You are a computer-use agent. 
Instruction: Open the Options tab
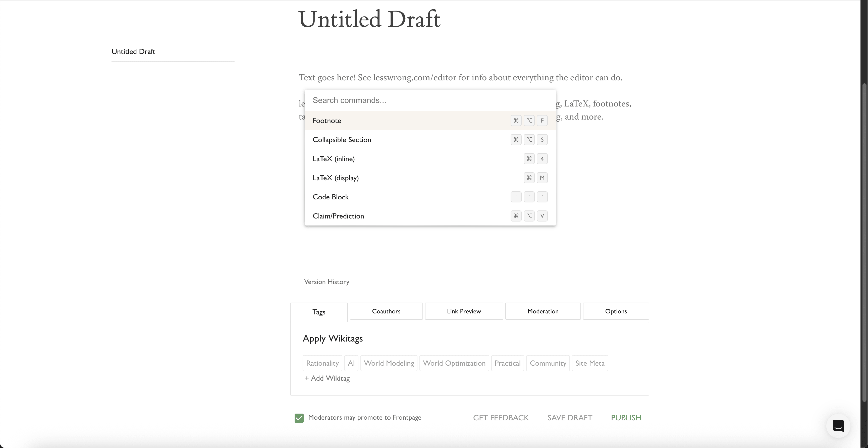click(616, 311)
